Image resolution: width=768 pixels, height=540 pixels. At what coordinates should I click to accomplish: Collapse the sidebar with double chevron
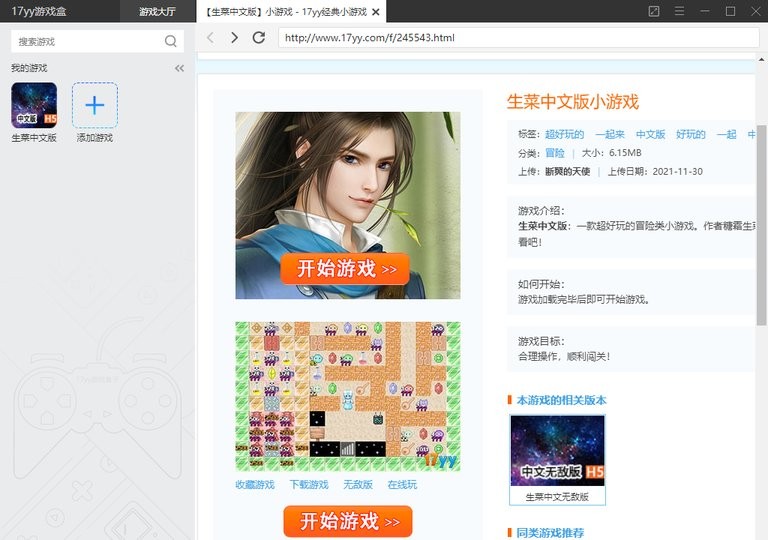(x=179, y=68)
